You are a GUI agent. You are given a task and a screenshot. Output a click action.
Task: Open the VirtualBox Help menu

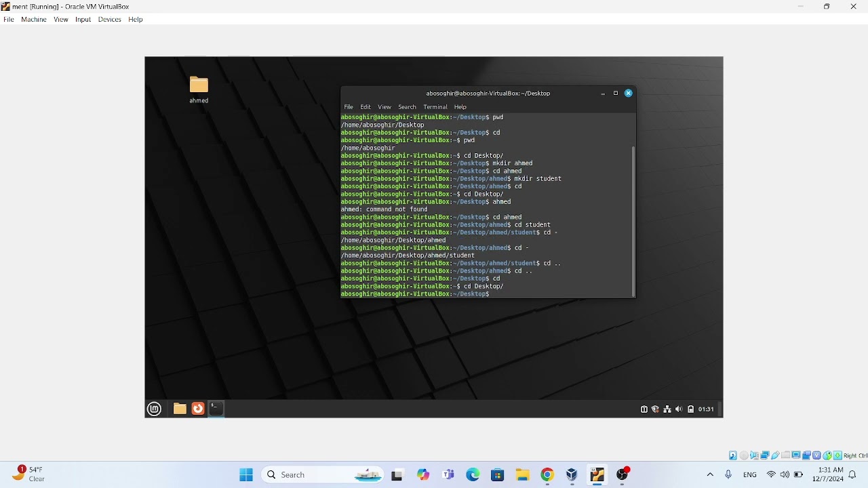(x=136, y=20)
